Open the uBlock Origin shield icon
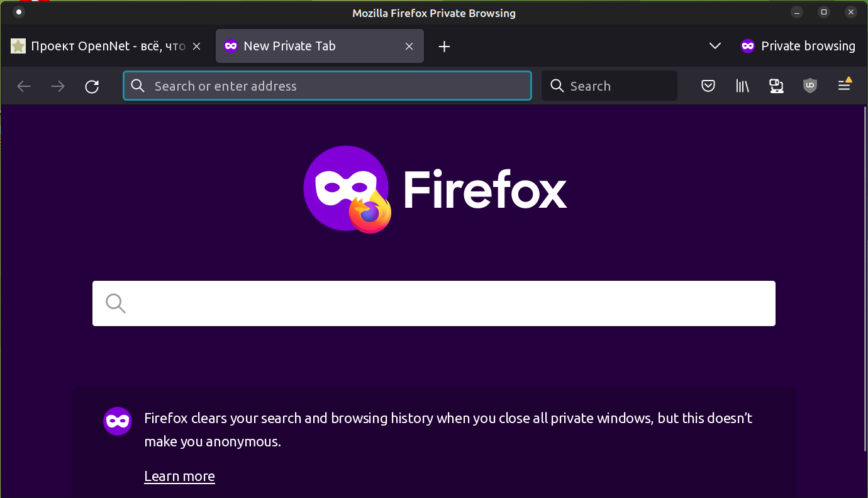The width and height of the screenshot is (868, 498). (x=810, y=86)
